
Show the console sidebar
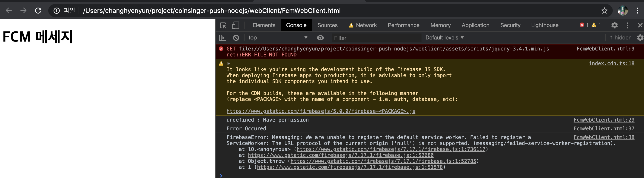(222, 38)
